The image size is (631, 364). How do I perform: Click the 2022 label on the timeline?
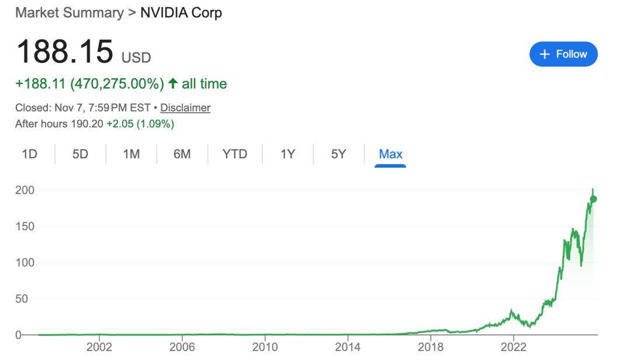point(514,347)
